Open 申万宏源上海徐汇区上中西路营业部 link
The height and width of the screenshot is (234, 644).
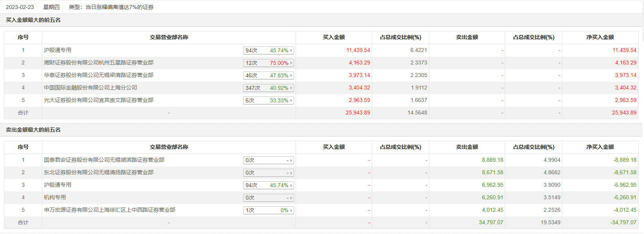109,210
